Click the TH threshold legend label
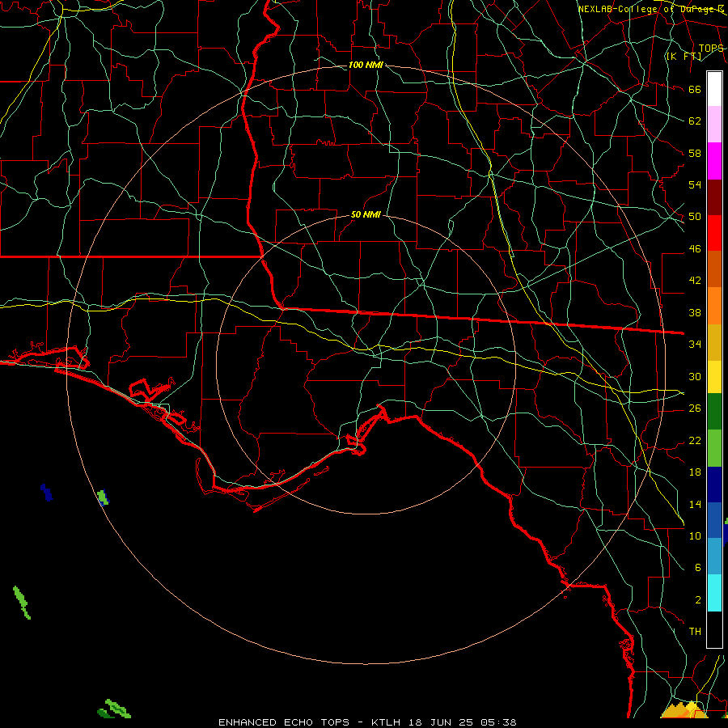The width and height of the screenshot is (728, 728). [x=695, y=632]
